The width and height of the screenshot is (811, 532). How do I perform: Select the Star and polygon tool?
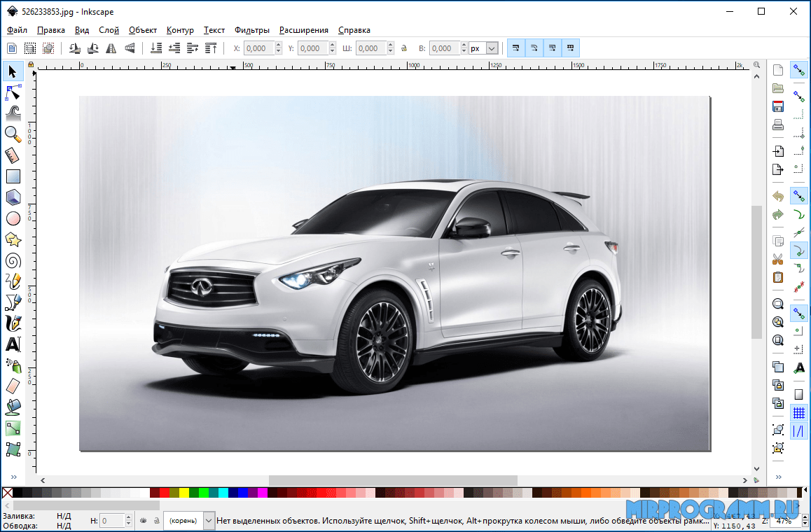[x=13, y=240]
